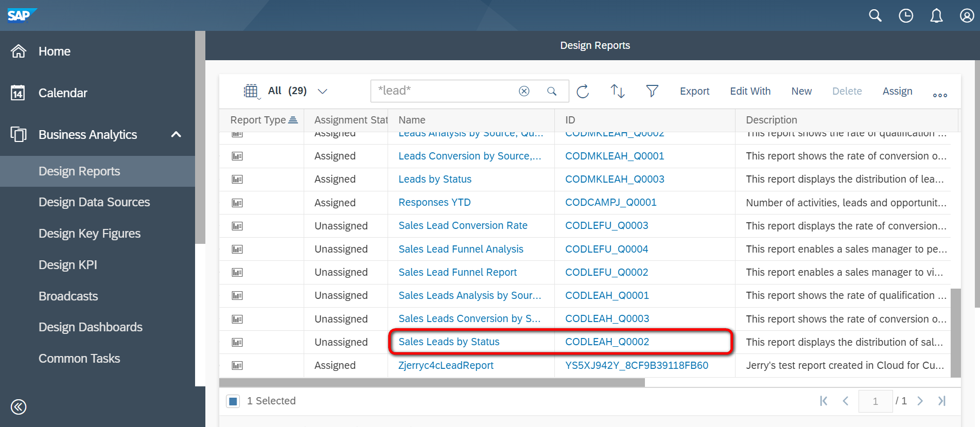
Task: Open ID link CODCAMPJ_Q0001
Action: coord(611,202)
